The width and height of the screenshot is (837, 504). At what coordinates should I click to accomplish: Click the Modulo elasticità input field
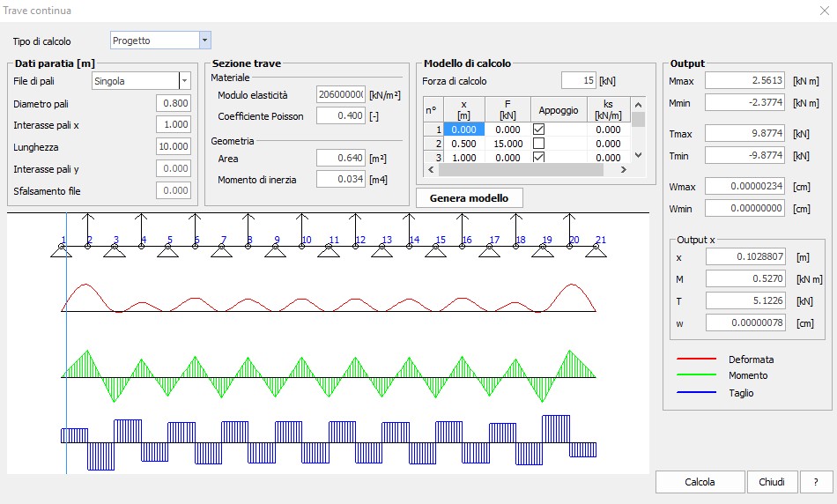point(340,94)
